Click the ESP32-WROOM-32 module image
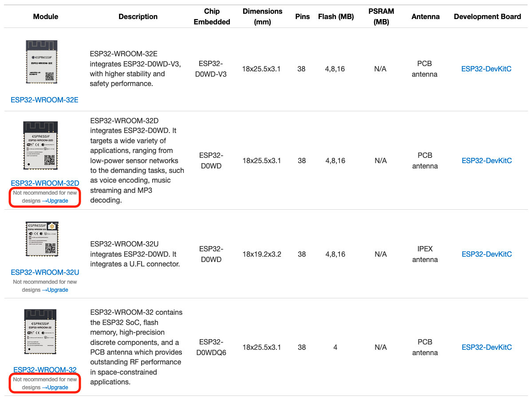The image size is (532, 399). tap(40, 332)
